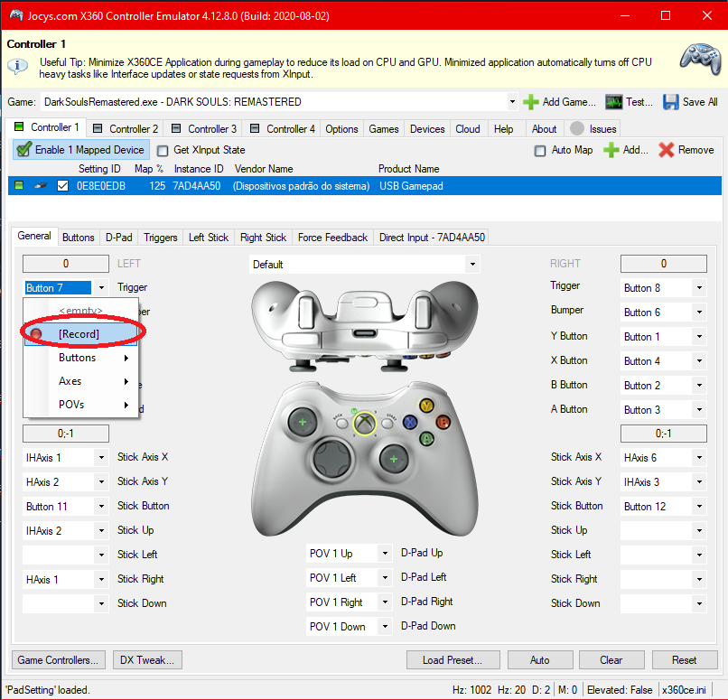Click the red Record dot icon
This screenshot has width=728, height=700.
pyautogui.click(x=36, y=334)
